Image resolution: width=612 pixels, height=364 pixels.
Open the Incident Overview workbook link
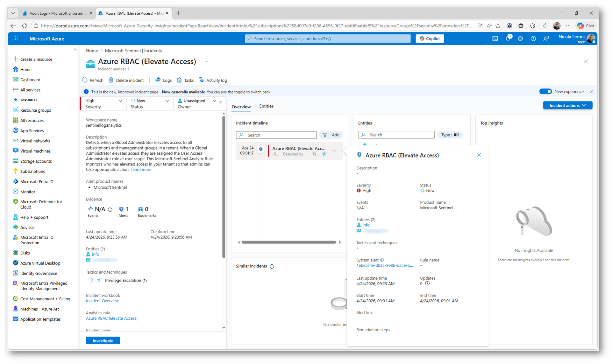click(x=102, y=301)
